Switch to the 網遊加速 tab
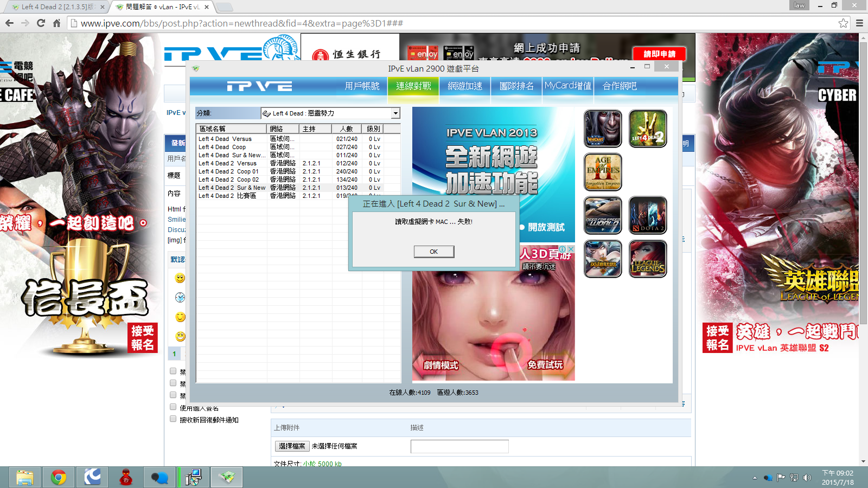The image size is (868, 488). point(465,86)
